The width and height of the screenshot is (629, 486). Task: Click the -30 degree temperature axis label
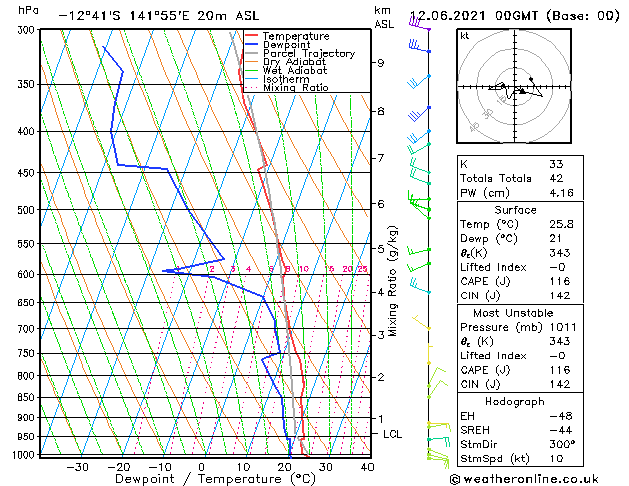pyautogui.click(x=77, y=467)
